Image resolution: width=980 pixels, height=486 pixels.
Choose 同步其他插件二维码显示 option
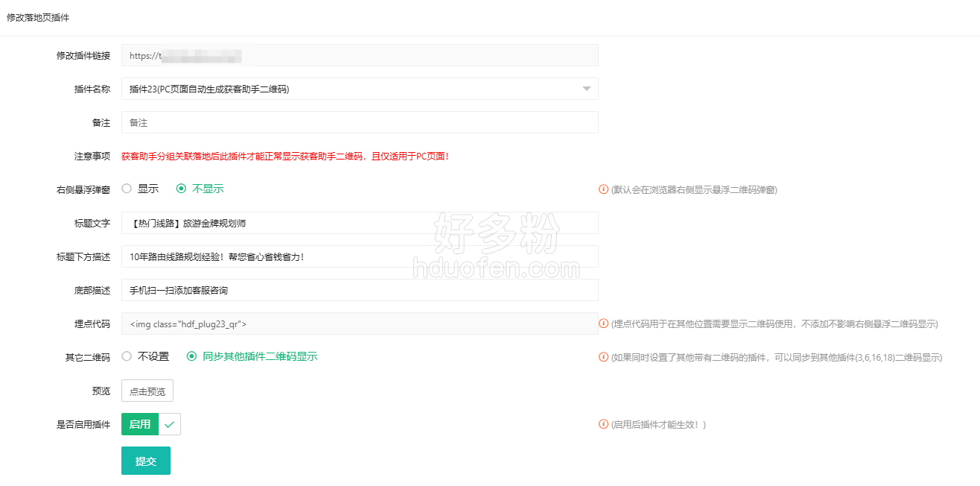point(192,356)
